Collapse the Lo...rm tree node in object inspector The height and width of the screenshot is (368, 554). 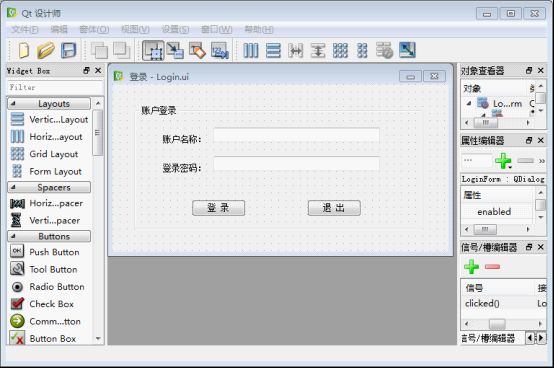coord(469,103)
